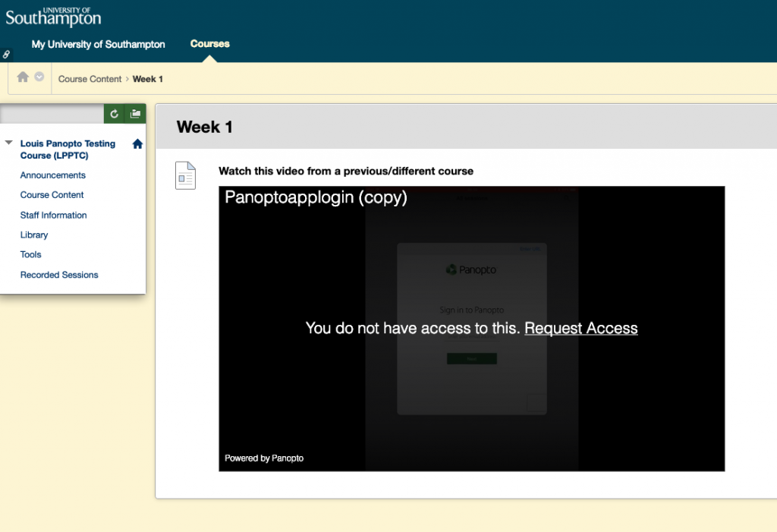Viewport: 777px width, 532px height.
Task: Click the Week 1 breadcrumb
Action: [x=148, y=79]
